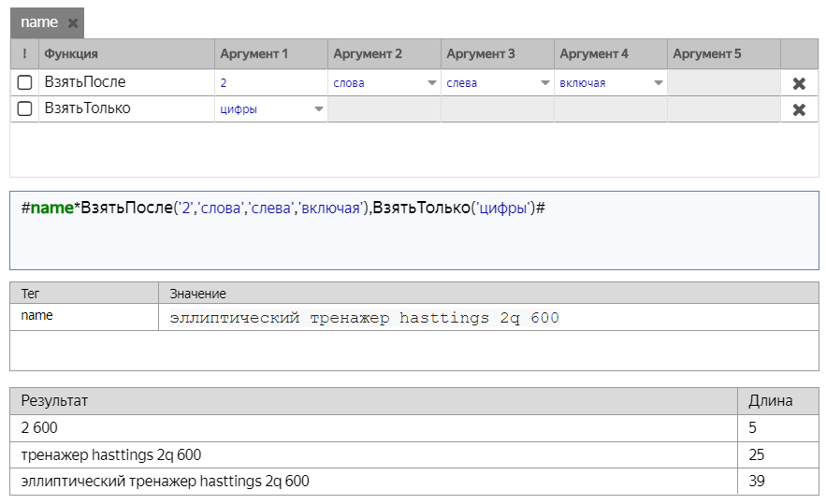Tick the checkbox for ВзятьТолько row
Image resolution: width=826 pixels, height=504 pixels.
[x=25, y=109]
